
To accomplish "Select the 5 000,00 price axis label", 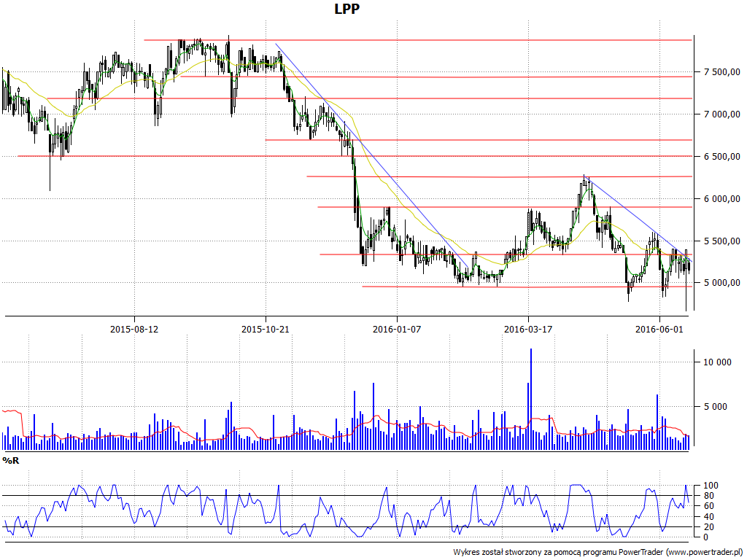I will pos(722,283).
